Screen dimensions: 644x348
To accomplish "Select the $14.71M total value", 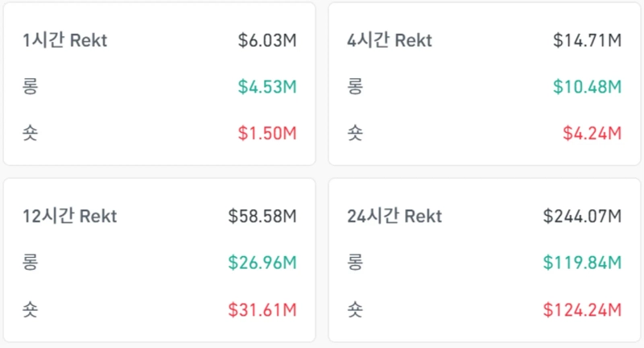I will click(587, 40).
